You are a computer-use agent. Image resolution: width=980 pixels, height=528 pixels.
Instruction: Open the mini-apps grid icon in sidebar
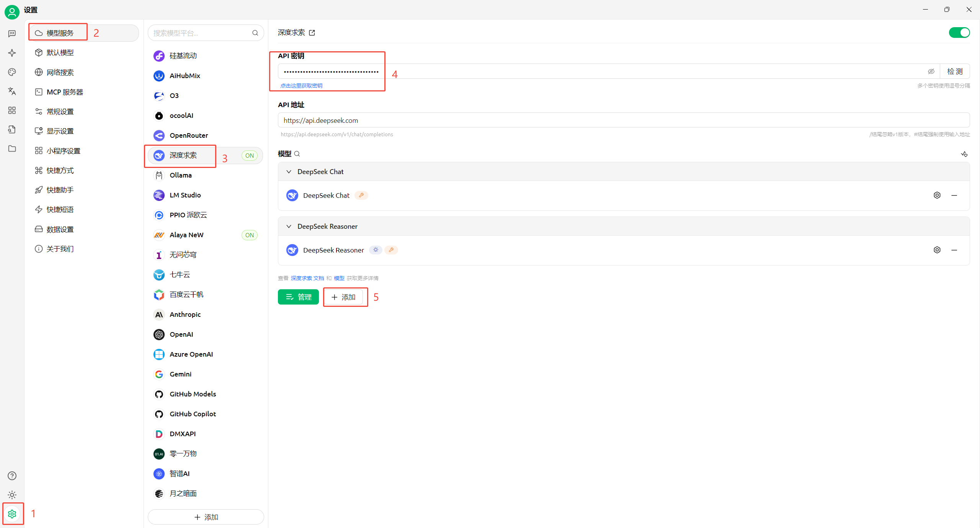point(12,110)
